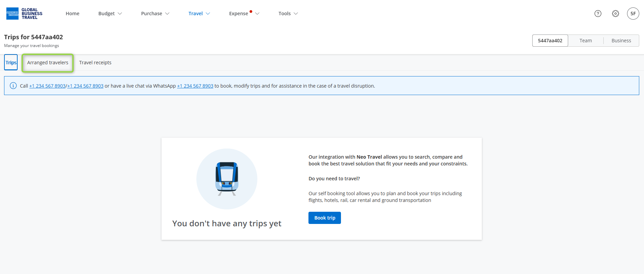
Task: Click the info icon in the call banner
Action: pyautogui.click(x=13, y=86)
